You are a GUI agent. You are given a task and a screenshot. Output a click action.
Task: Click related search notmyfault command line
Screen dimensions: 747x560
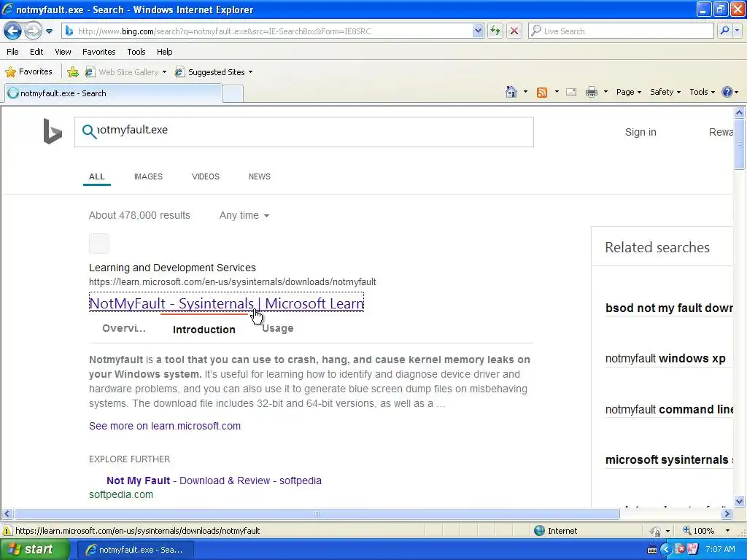[x=669, y=410]
